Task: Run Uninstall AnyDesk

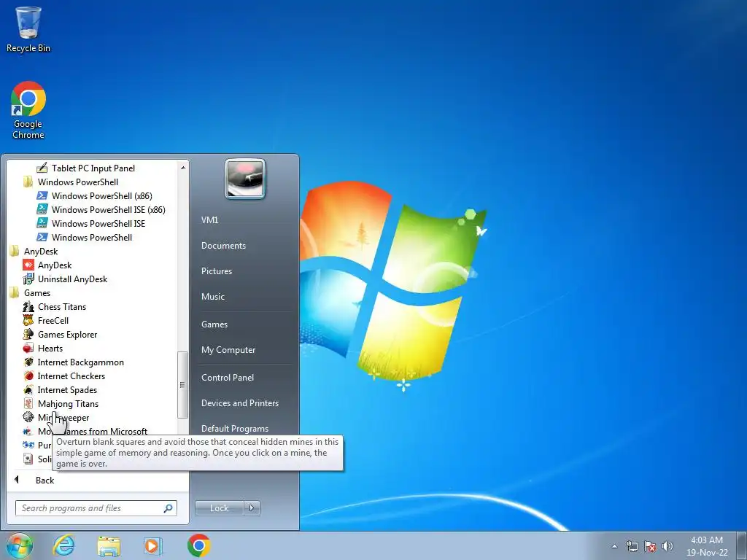Action: [x=66, y=279]
